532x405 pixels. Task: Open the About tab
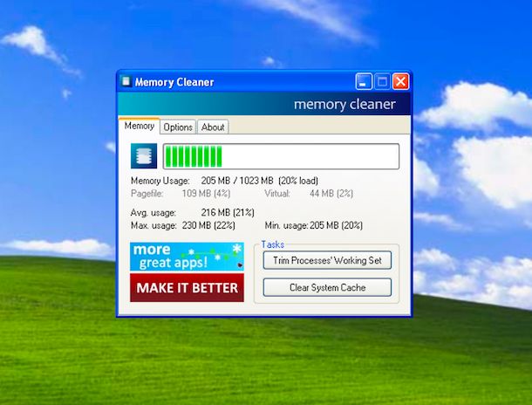point(213,127)
